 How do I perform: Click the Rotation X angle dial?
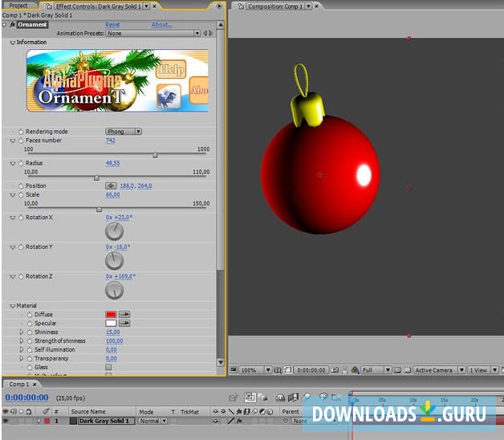click(115, 231)
